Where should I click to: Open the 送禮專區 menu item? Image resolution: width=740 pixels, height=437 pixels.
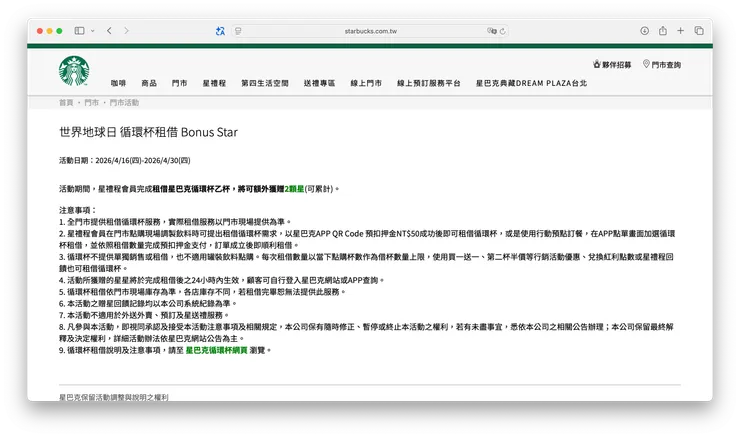[320, 83]
